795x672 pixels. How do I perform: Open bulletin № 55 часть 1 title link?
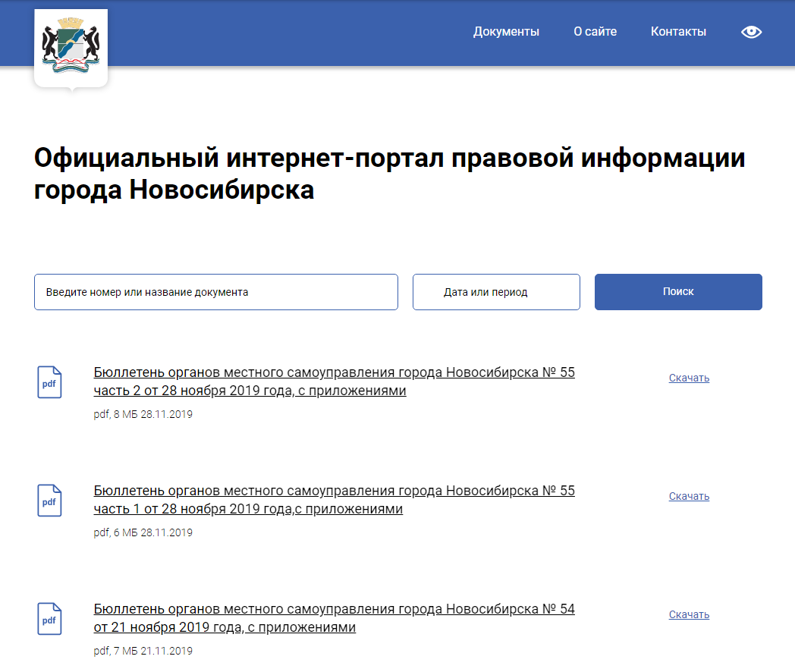(x=334, y=500)
